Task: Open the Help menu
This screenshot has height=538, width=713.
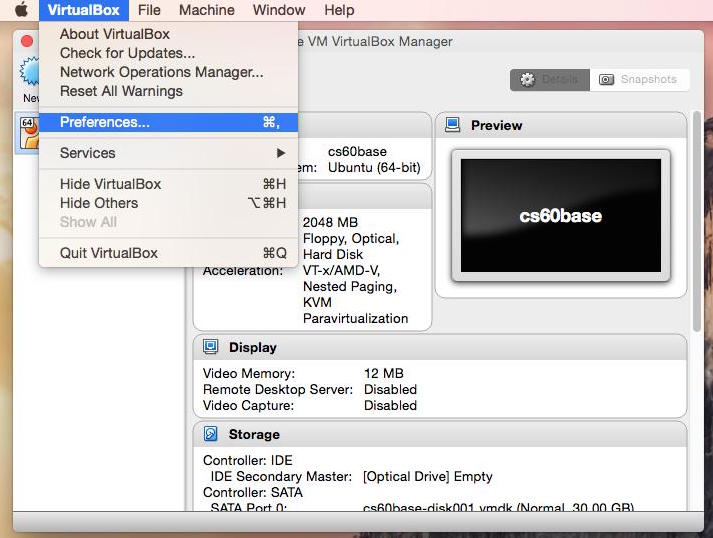Action: click(x=339, y=10)
